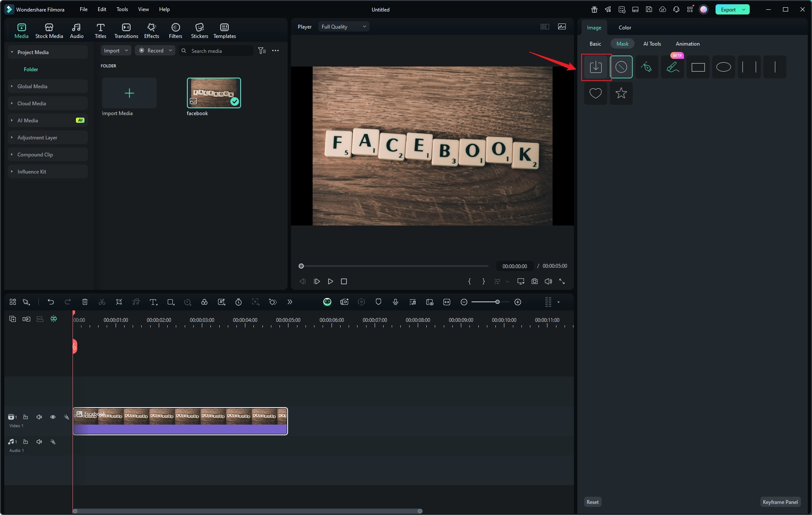The image size is (812, 515).
Task: Click the split scissors icon in timeline toolbar
Action: tap(102, 302)
